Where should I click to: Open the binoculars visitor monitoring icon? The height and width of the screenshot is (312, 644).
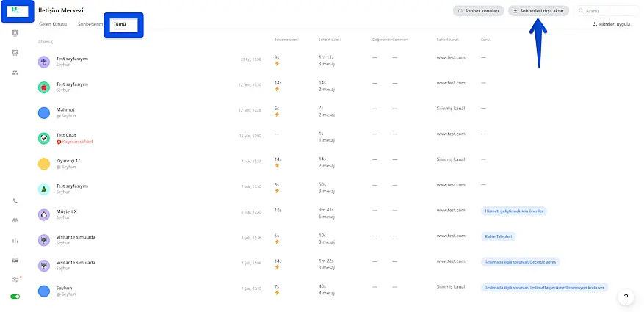15,220
